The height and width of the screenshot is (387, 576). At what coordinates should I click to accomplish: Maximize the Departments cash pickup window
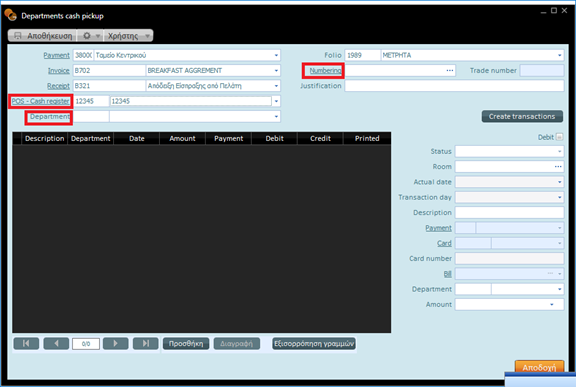pos(554,11)
